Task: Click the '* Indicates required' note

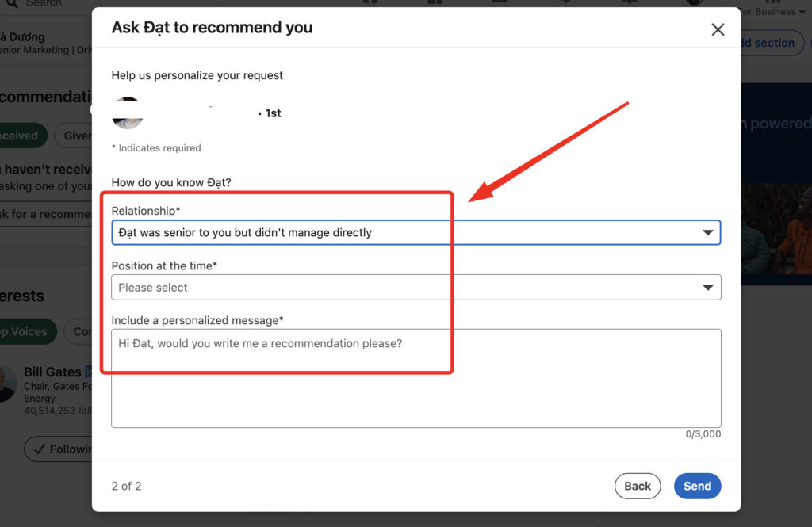Action: tap(156, 148)
